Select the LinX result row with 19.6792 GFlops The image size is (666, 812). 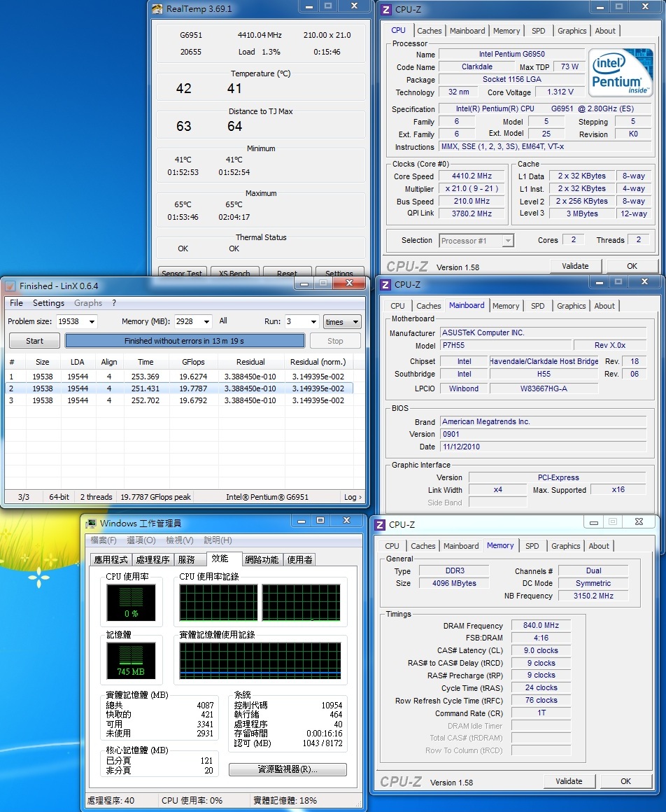(x=179, y=400)
